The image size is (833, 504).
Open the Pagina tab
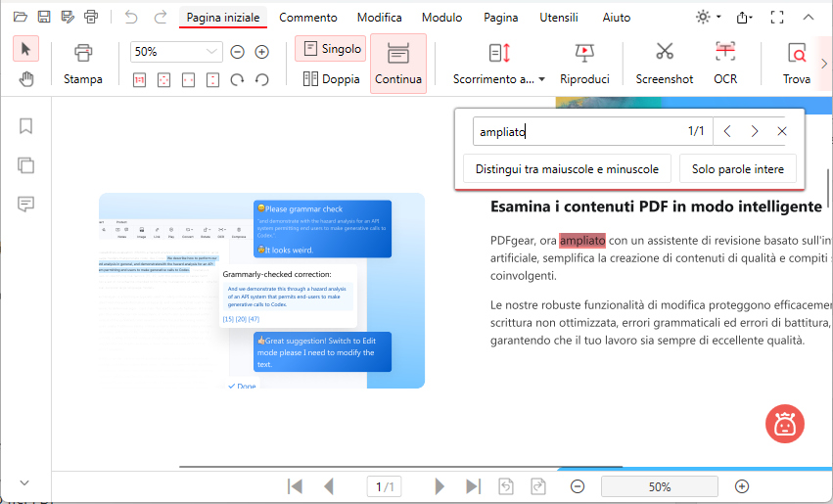(500, 18)
